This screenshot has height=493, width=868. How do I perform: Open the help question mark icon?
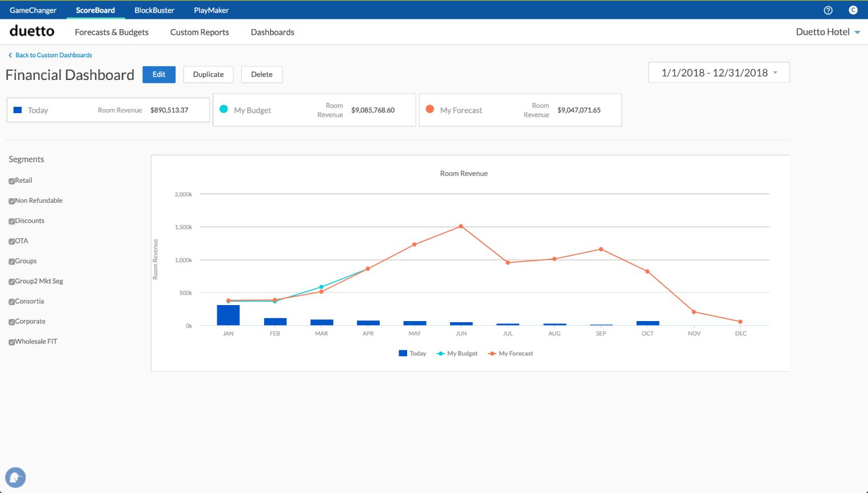(x=828, y=10)
